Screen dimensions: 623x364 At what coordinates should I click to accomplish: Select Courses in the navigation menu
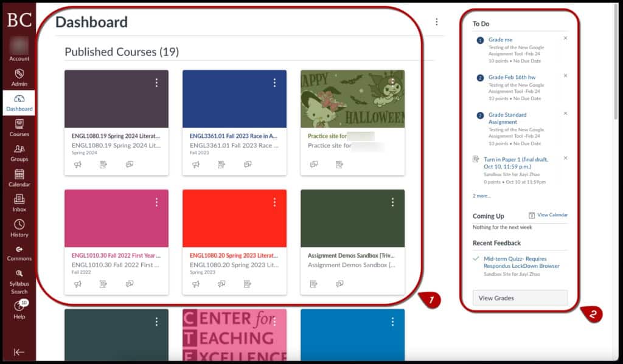pyautogui.click(x=19, y=129)
